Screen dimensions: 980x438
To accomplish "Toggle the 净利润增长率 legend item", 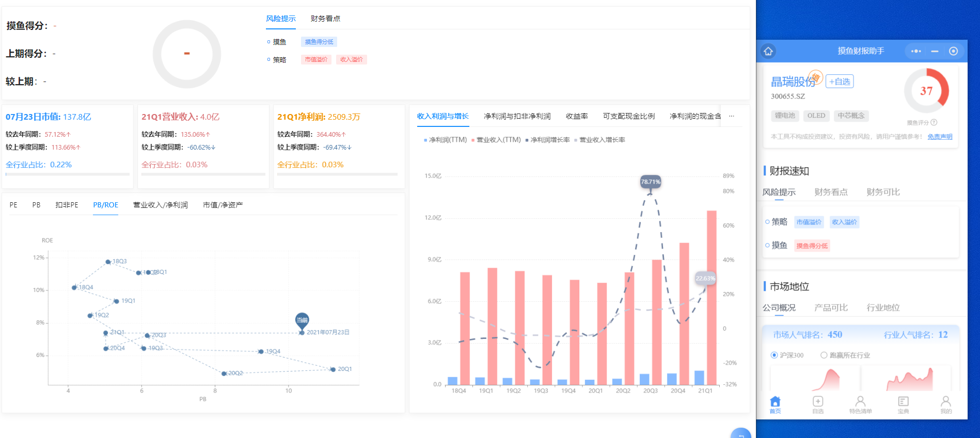I will (547, 140).
